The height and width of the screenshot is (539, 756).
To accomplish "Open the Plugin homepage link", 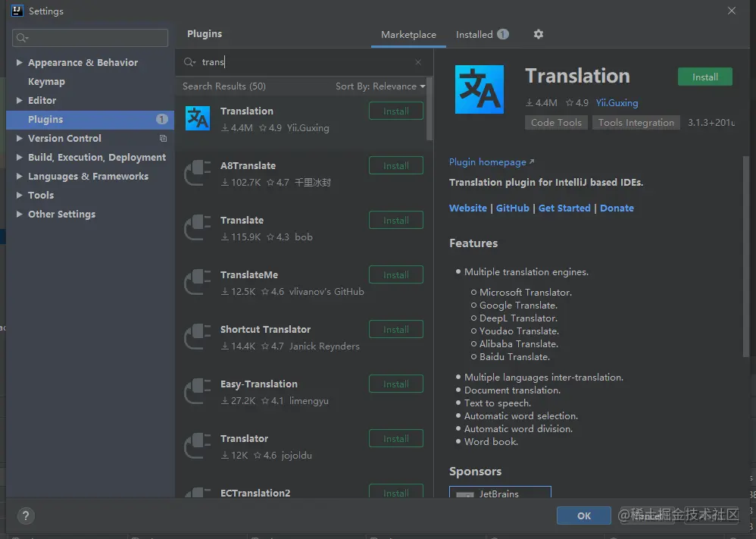I will (x=492, y=162).
